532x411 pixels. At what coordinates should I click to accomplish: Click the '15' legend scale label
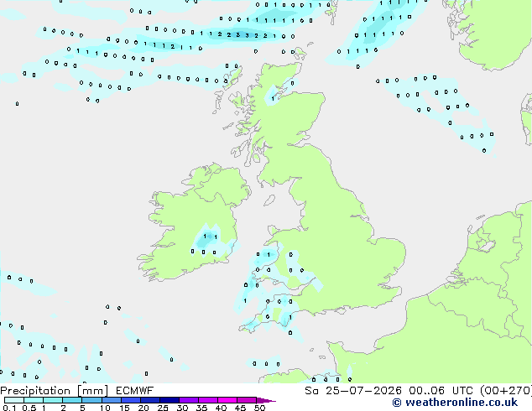pos(124,408)
